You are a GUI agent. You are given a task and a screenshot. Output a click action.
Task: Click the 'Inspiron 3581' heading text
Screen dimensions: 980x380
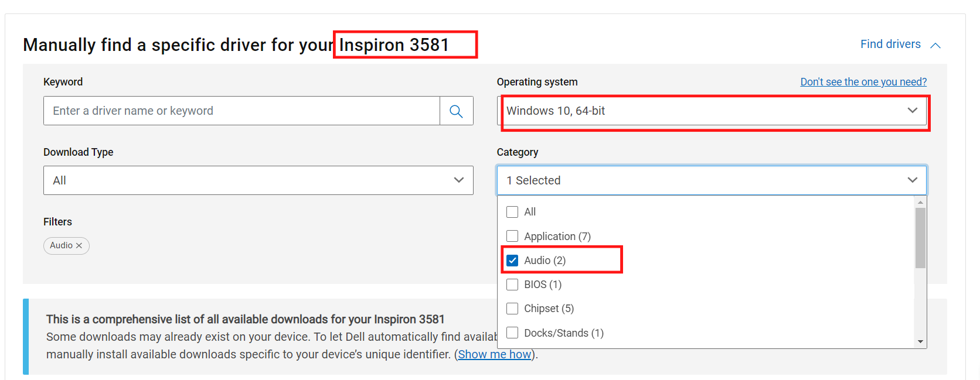click(x=394, y=44)
